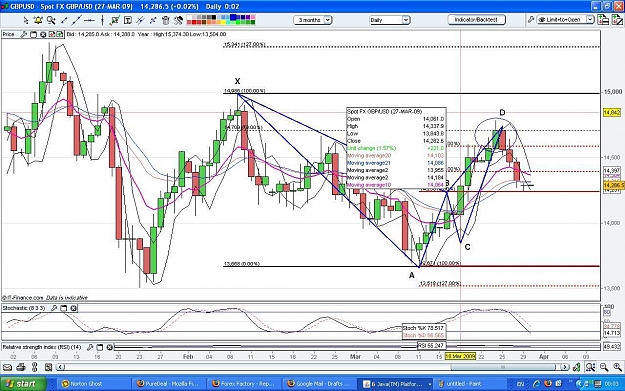Screen dimensions: 625x391
Task: Click the trash bin delete icon
Action: (166, 20)
